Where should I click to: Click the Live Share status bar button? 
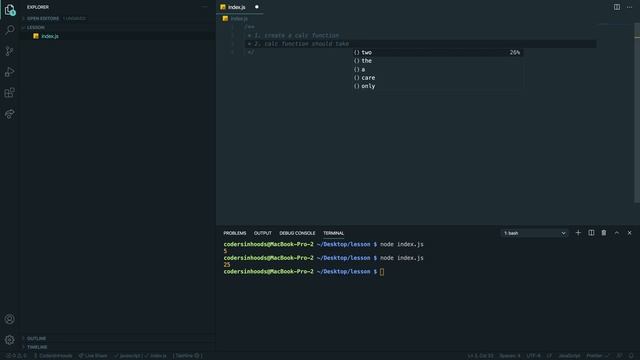pyautogui.click(x=93, y=356)
